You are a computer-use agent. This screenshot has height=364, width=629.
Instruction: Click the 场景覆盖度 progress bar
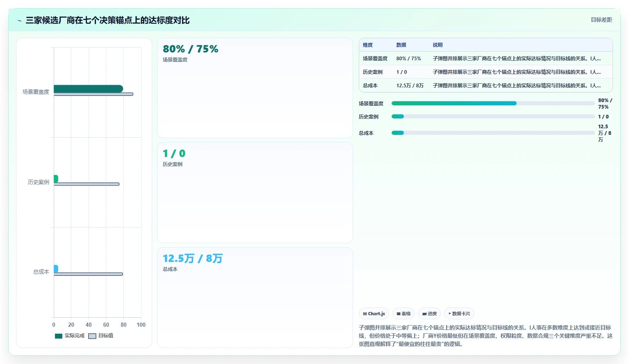(x=493, y=103)
